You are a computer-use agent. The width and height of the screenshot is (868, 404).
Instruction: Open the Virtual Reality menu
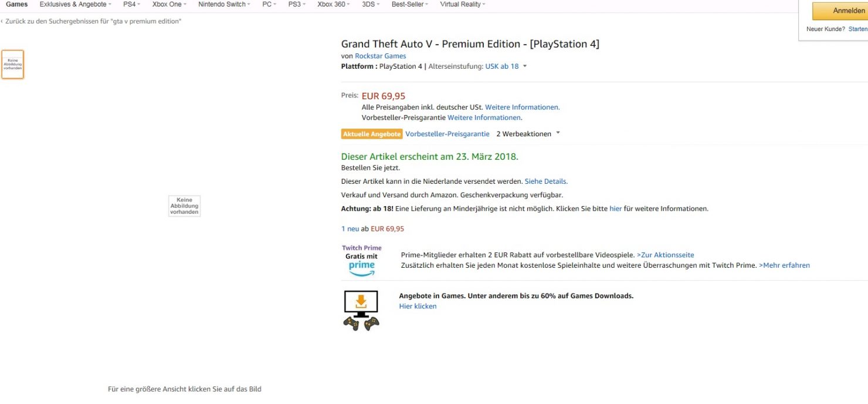pos(462,5)
